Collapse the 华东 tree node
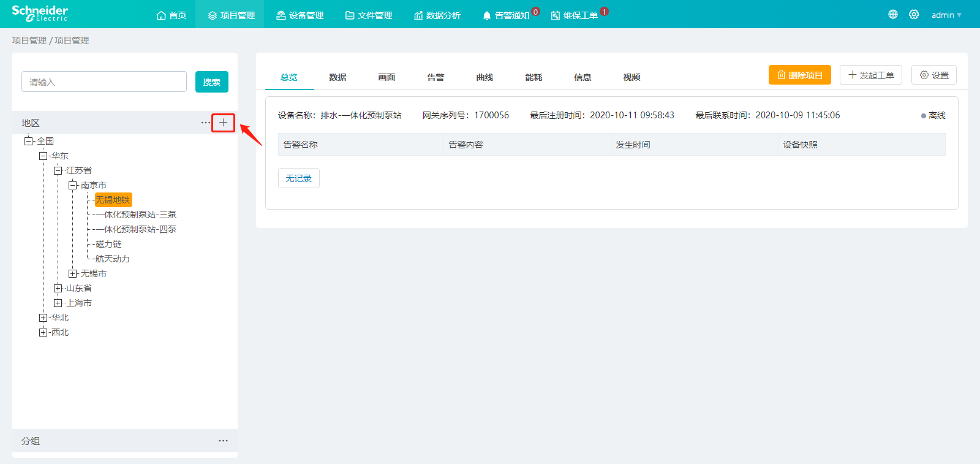 43,156
